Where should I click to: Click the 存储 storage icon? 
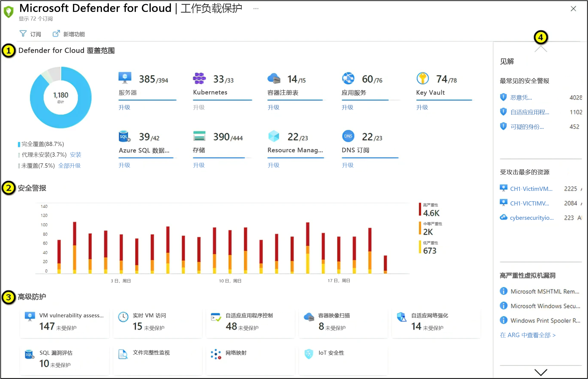[199, 136]
